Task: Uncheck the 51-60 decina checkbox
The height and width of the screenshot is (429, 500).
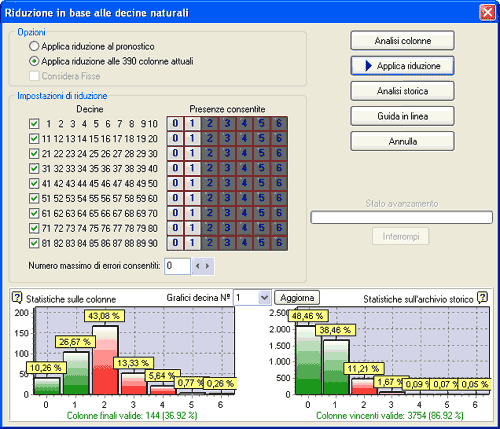Action: [34, 198]
